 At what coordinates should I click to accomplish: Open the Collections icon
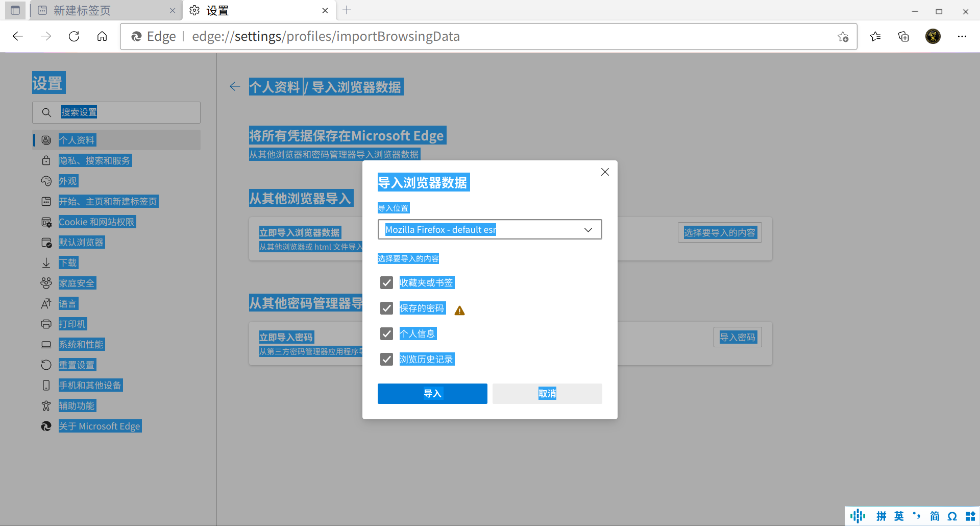(x=903, y=36)
